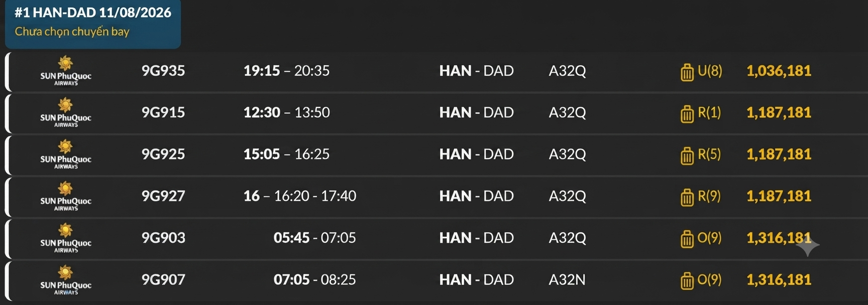Select flight number 9G925
Image resolution: width=868 pixels, height=305 pixels.
tap(163, 154)
